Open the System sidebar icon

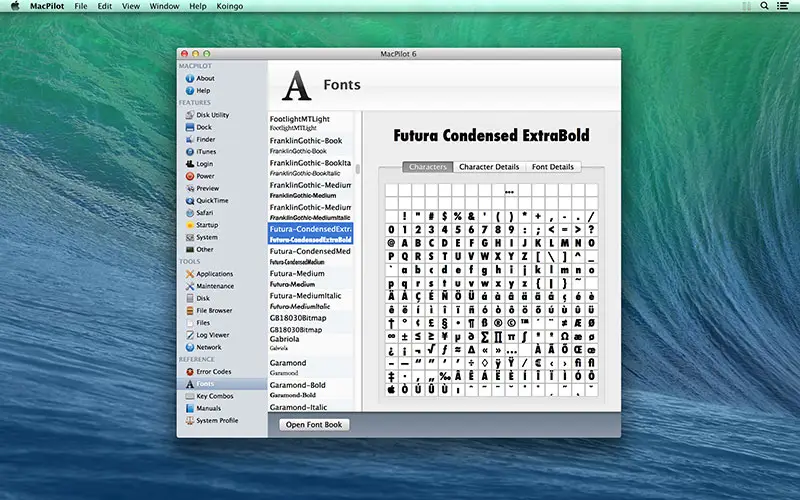click(x=190, y=237)
